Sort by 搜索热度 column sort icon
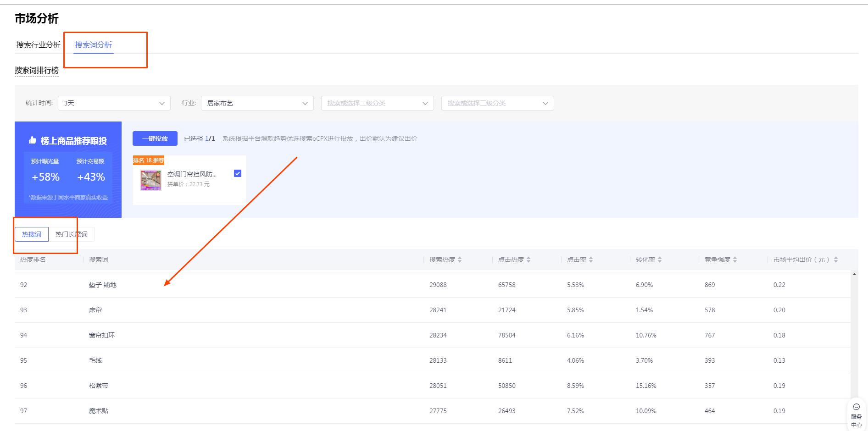 point(460,260)
